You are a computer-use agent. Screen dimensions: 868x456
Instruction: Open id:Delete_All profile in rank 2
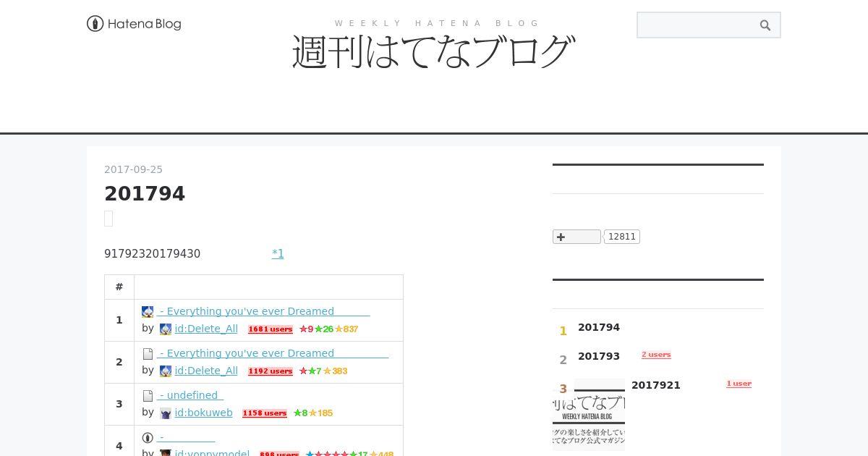(206, 371)
